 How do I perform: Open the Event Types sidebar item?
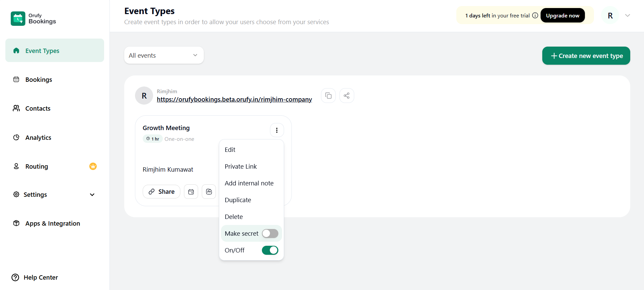pos(55,50)
